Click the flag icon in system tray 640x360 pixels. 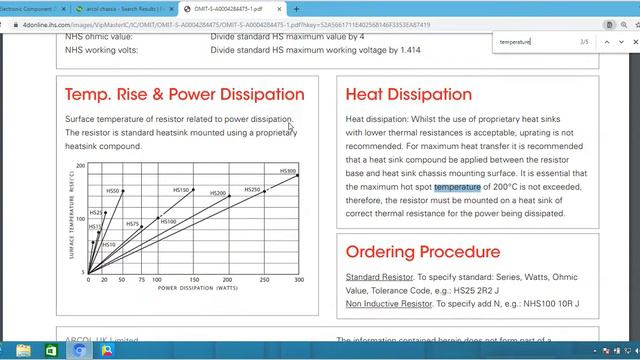click(606, 351)
